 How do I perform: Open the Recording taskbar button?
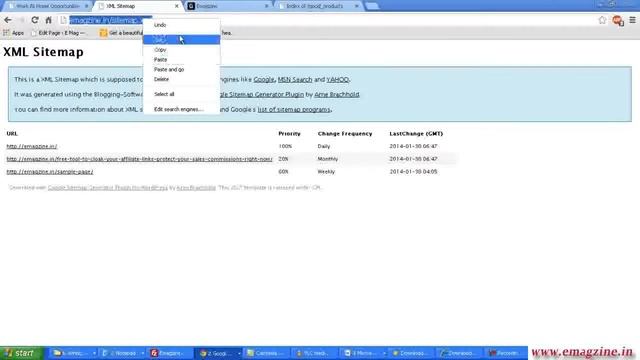click(x=506, y=353)
